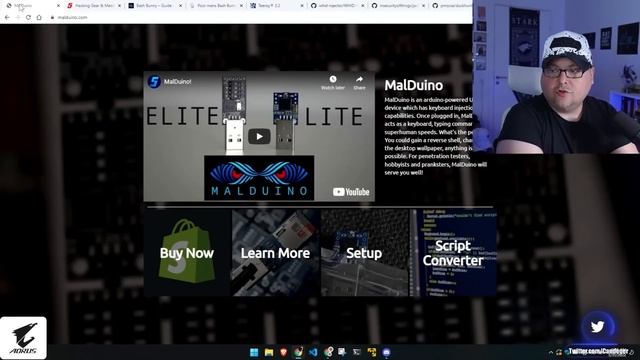Open the YouTube logo link on video
Image resolution: width=640 pixels, height=360 pixels.
coord(351,192)
